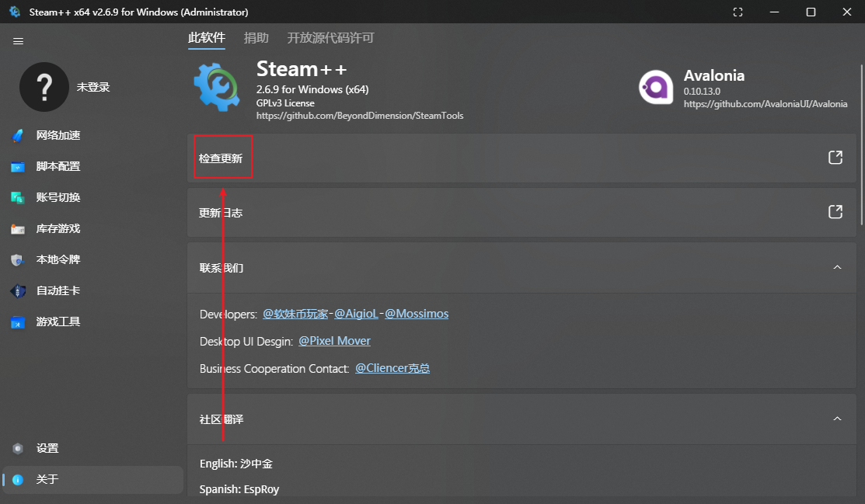The width and height of the screenshot is (865, 504).
Task: Open 本地令牌 local authenticator icon
Action: click(x=18, y=259)
